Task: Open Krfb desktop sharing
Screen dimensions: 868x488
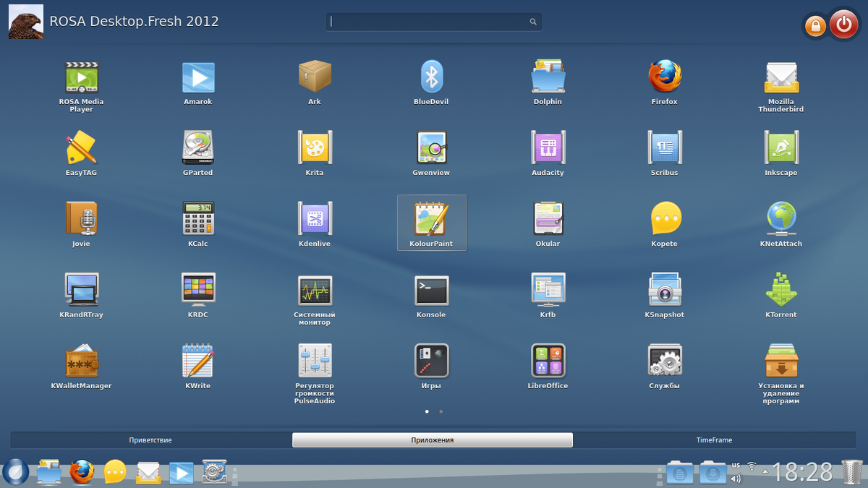Action: point(548,295)
